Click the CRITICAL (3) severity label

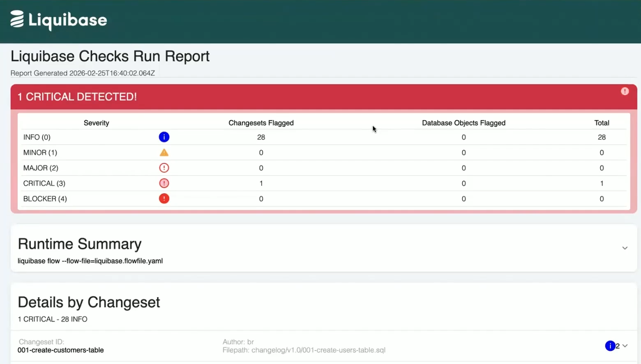tap(44, 183)
